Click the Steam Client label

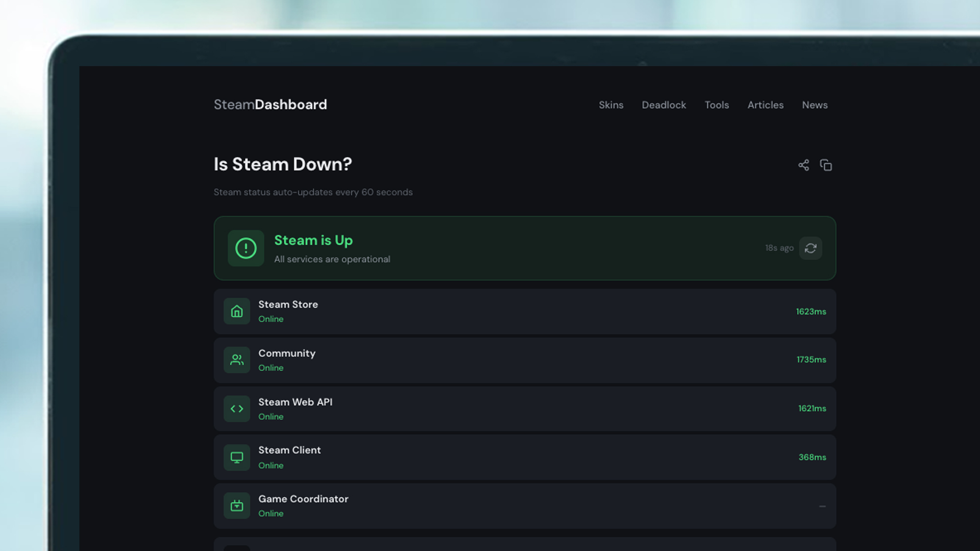pos(289,450)
